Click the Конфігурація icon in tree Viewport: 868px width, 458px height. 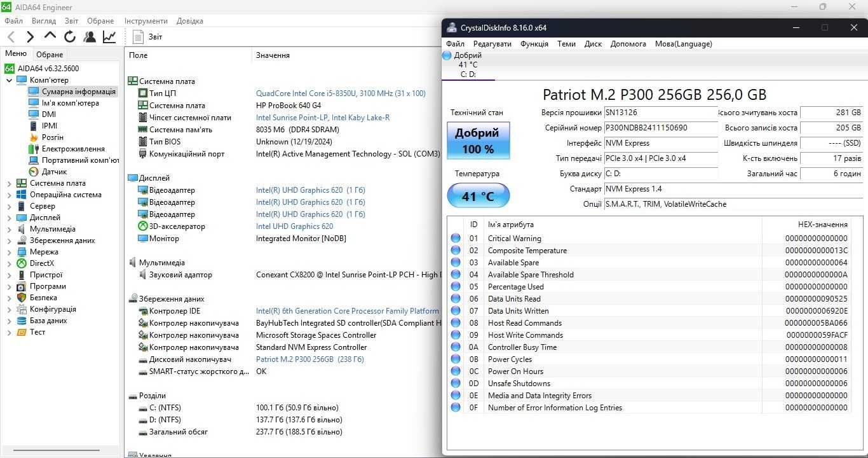click(x=22, y=309)
